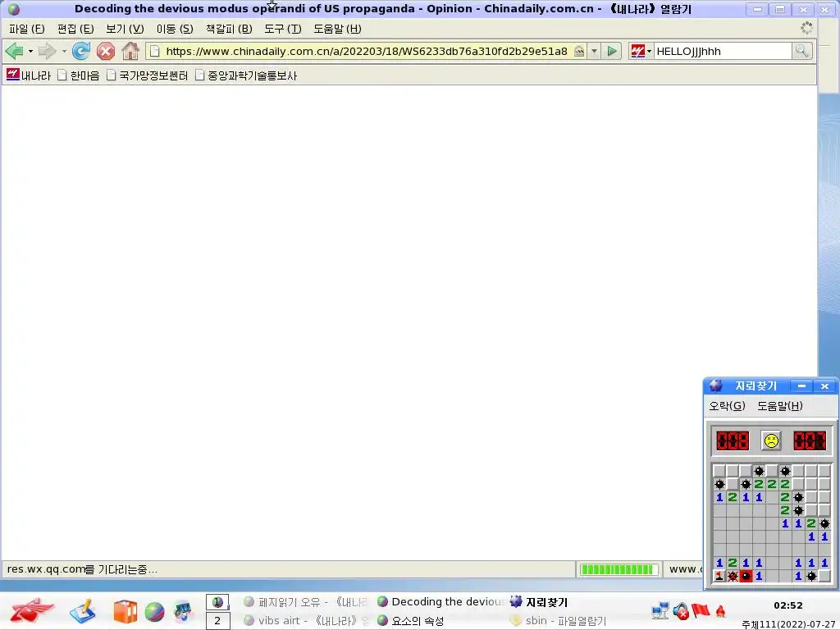Screen dimensions: 840x630
Task: Launch the globe browser icon on the taskbar
Action: point(154,612)
